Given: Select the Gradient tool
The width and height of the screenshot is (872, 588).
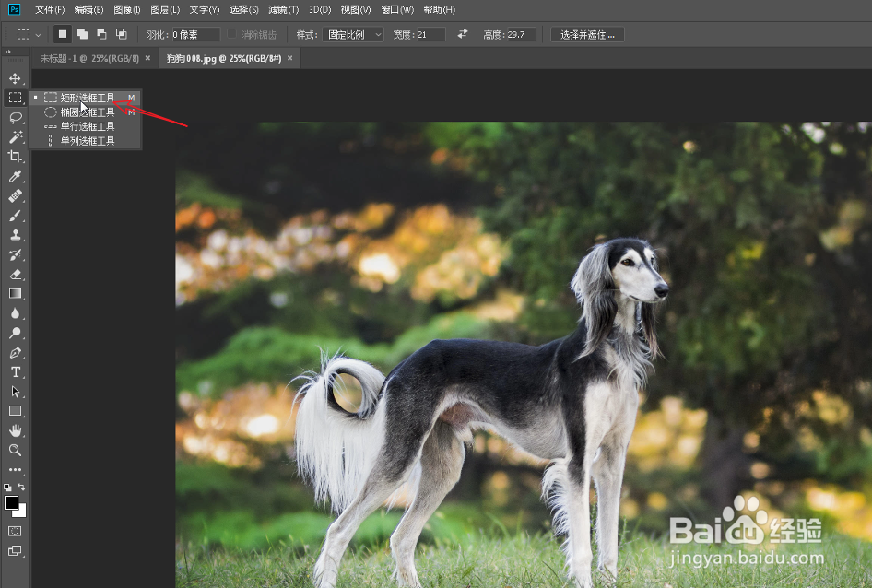Looking at the screenshot, I should pyautogui.click(x=15, y=294).
